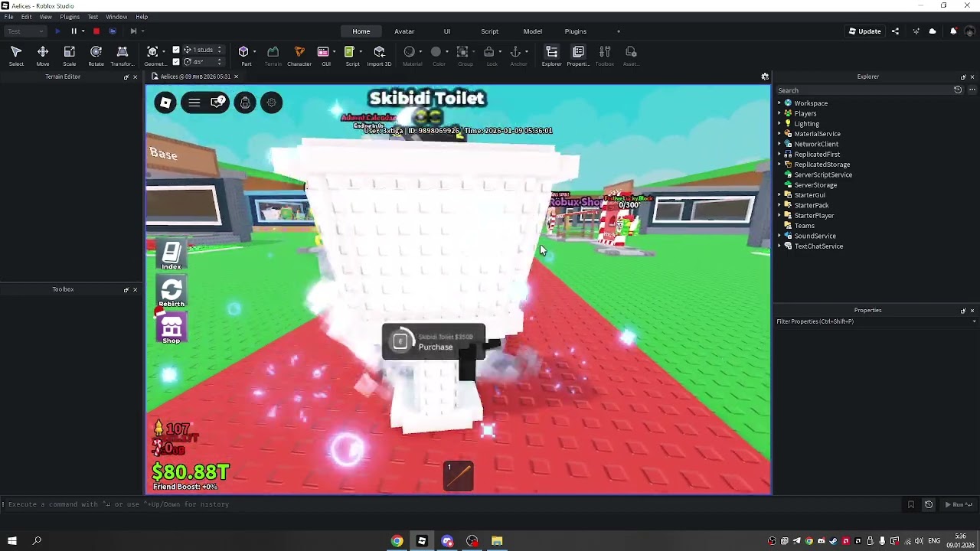Open Explorer more options ellipsis
980x551 pixels.
click(x=972, y=90)
